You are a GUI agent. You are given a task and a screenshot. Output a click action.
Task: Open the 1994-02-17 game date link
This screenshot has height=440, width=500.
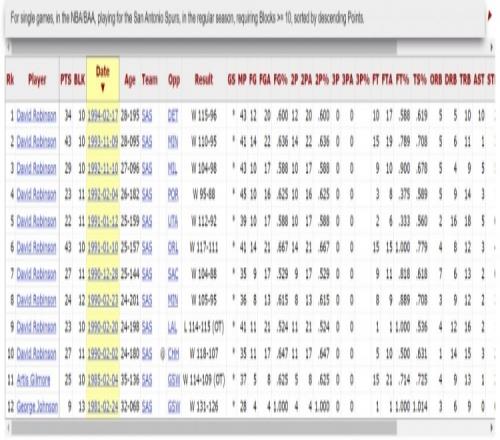click(103, 116)
